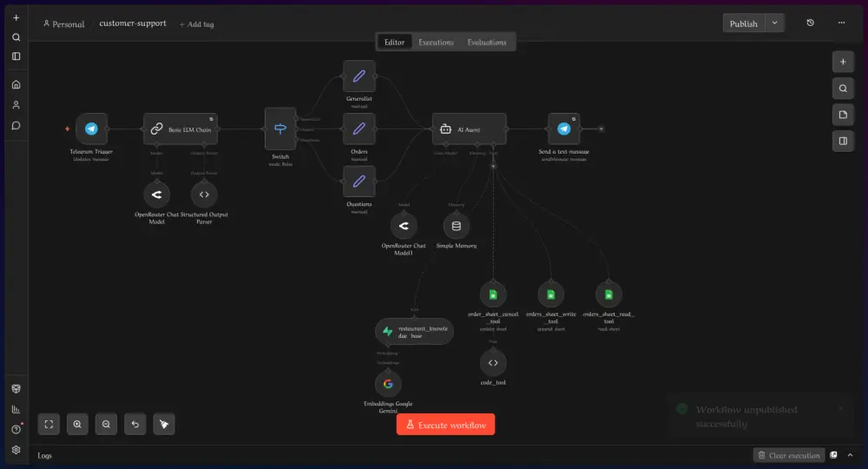Switch to the Evaluations tab
868x469 pixels.
[x=487, y=42]
